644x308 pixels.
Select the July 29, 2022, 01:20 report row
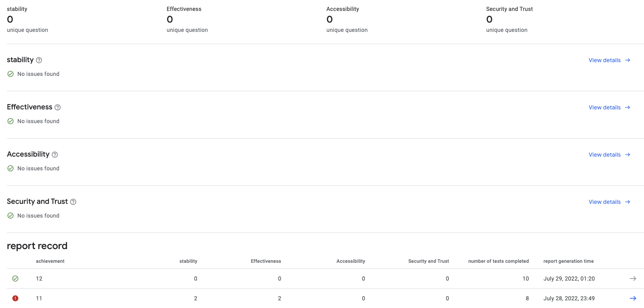pos(569,279)
